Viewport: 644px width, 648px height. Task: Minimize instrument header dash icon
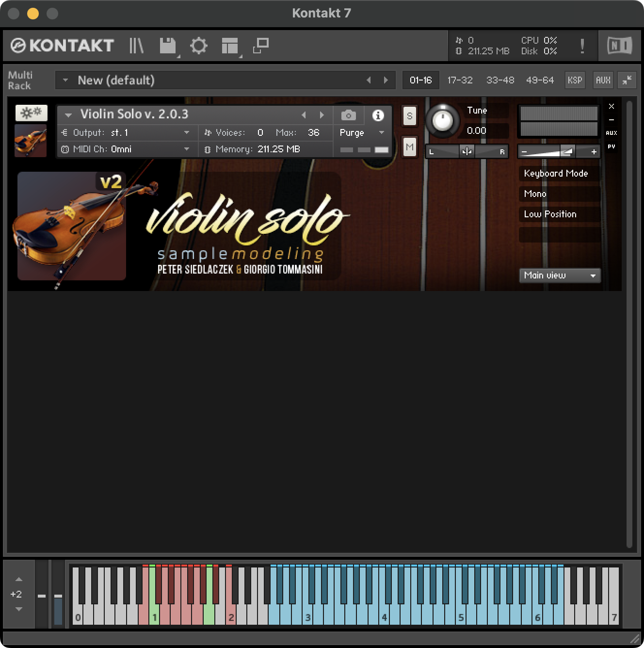(x=612, y=119)
